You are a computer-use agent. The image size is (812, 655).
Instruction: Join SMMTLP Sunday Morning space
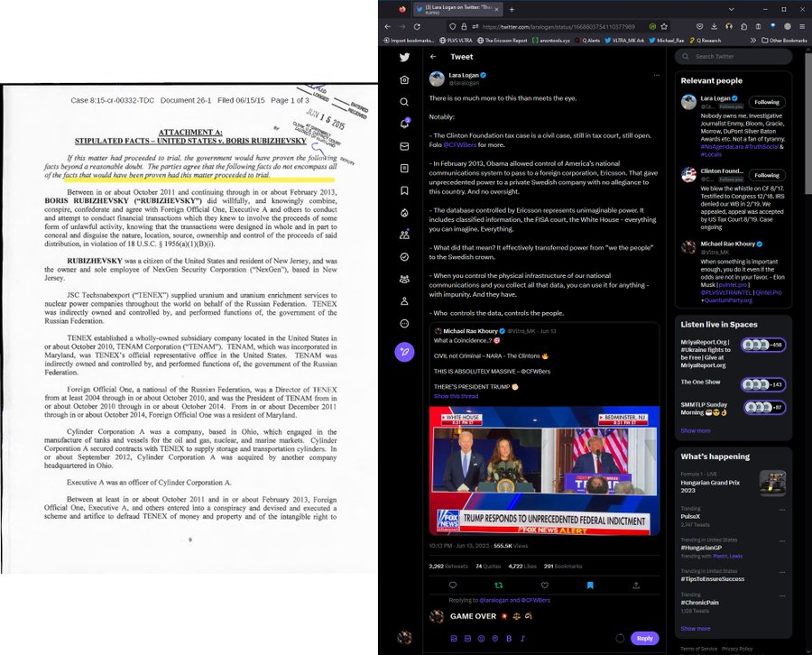[x=764, y=408]
